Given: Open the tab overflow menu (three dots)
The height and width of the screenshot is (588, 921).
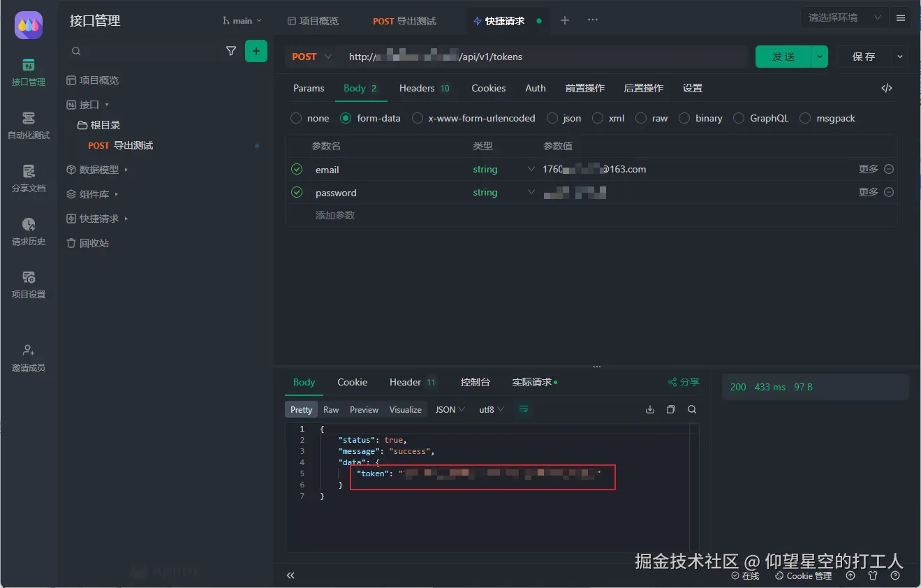Looking at the screenshot, I should tap(593, 20).
